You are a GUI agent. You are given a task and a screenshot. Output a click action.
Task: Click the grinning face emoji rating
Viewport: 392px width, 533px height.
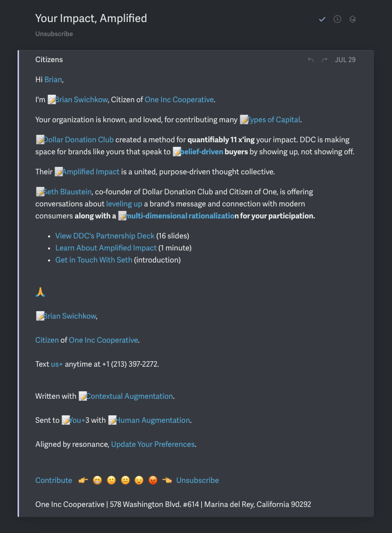click(x=97, y=480)
